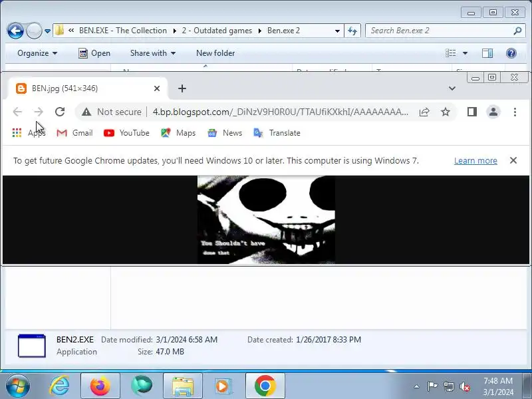Click Chrome back arrow
This screenshot has height=399, width=532.
[17, 112]
